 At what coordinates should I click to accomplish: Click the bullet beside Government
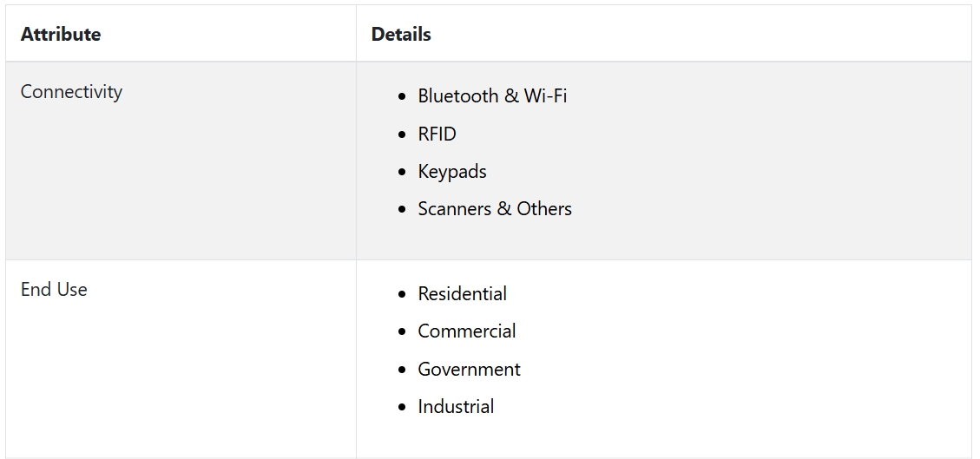tap(402, 370)
